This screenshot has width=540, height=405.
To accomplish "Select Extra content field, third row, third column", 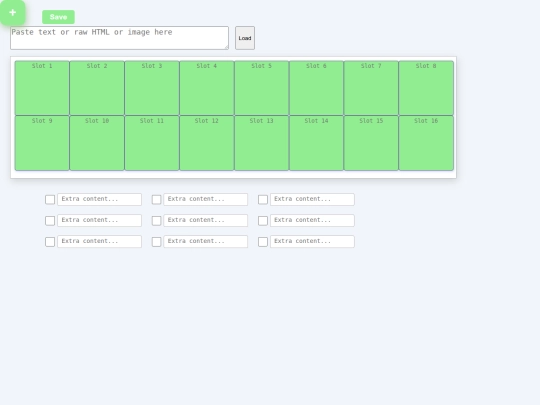I will pyautogui.click(x=312, y=241).
